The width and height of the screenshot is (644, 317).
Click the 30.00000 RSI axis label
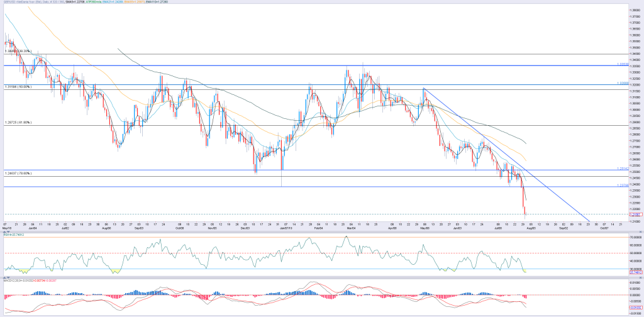tap(635, 269)
